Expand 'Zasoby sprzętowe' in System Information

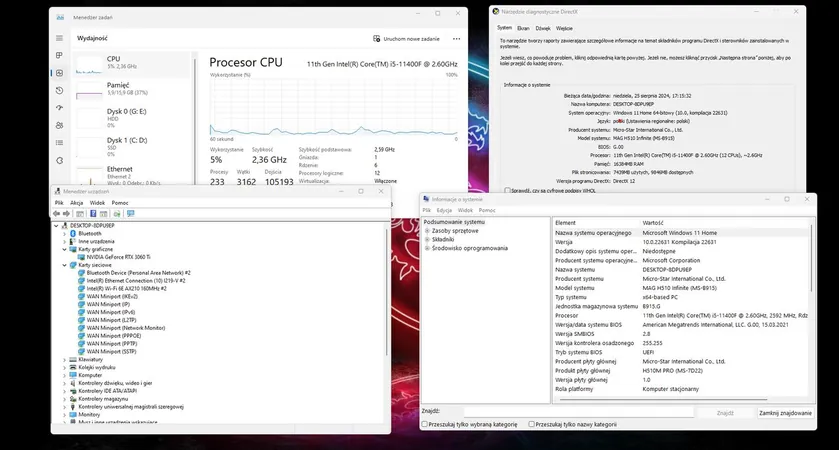click(x=427, y=230)
